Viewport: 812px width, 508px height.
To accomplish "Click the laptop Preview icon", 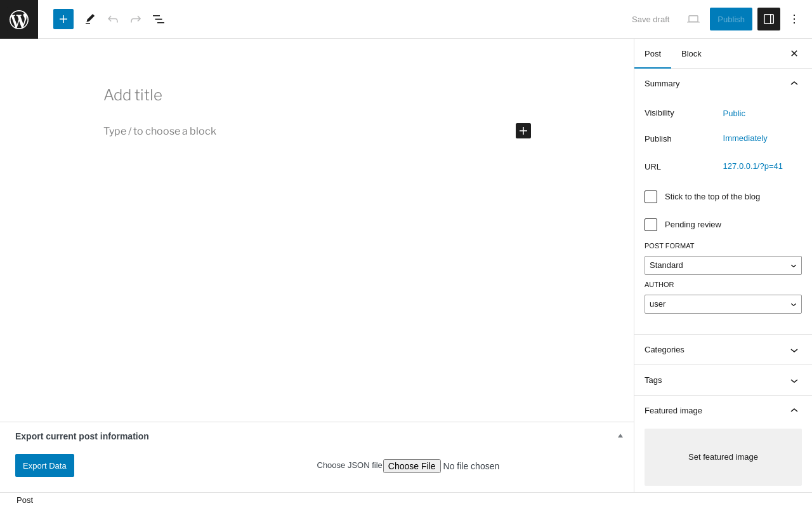I will (693, 19).
